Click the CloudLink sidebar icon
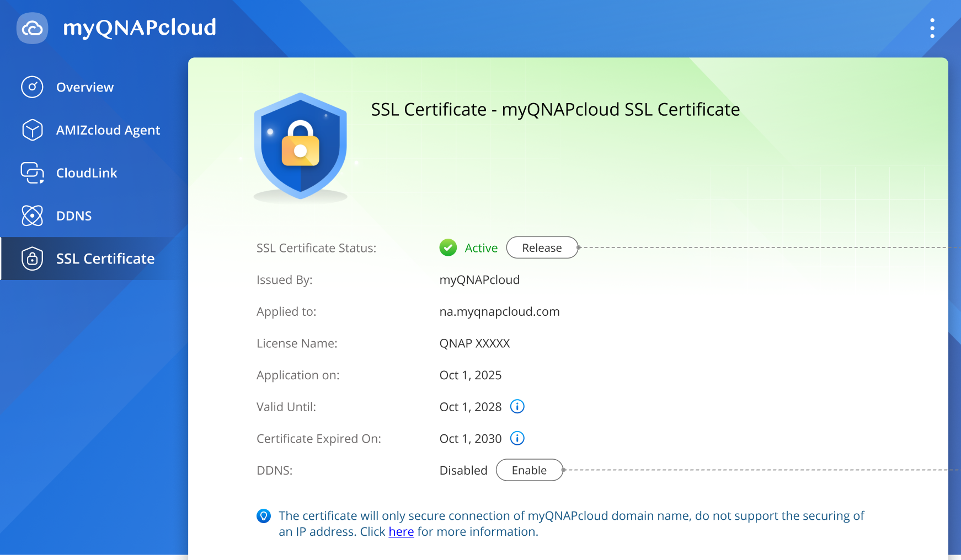Image resolution: width=961 pixels, height=560 pixels. [32, 173]
